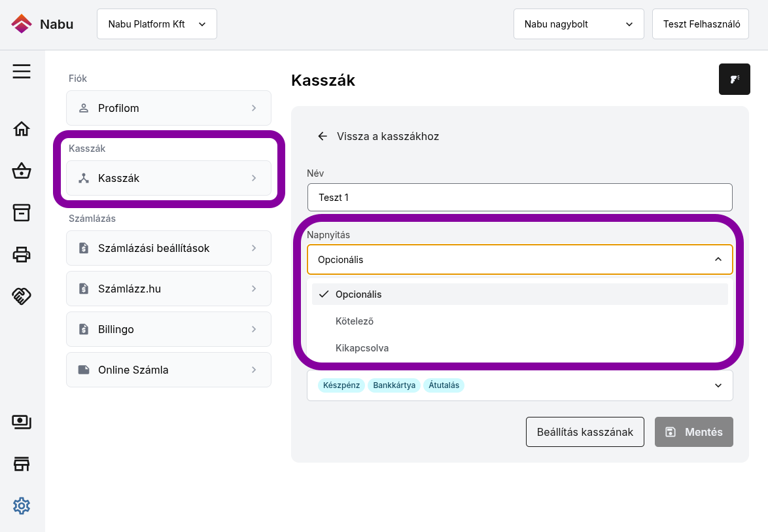
Task: Click the Beállítás kasszának button
Action: [585, 432]
